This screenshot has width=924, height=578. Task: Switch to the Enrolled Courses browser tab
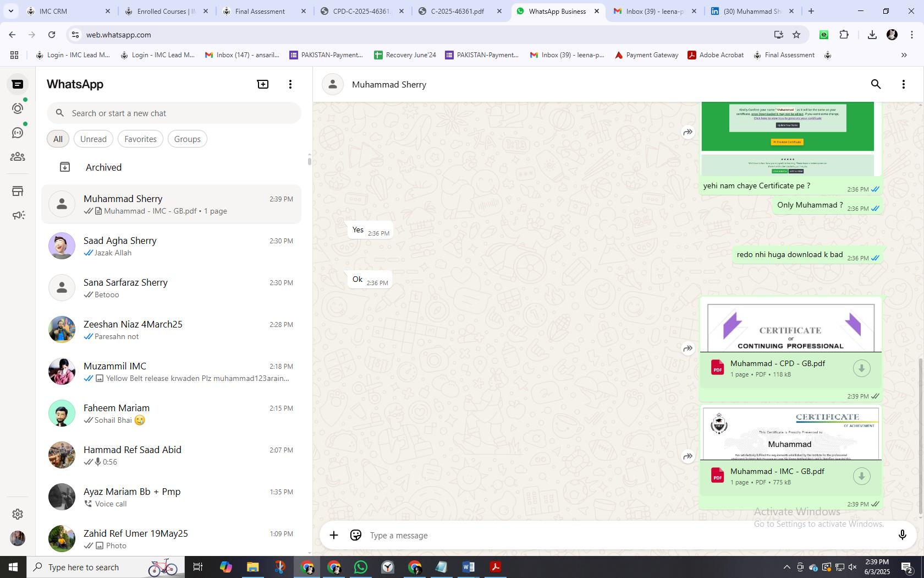coord(166,11)
